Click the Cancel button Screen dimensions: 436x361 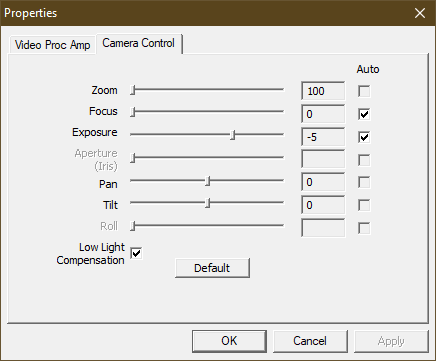tap(310, 341)
